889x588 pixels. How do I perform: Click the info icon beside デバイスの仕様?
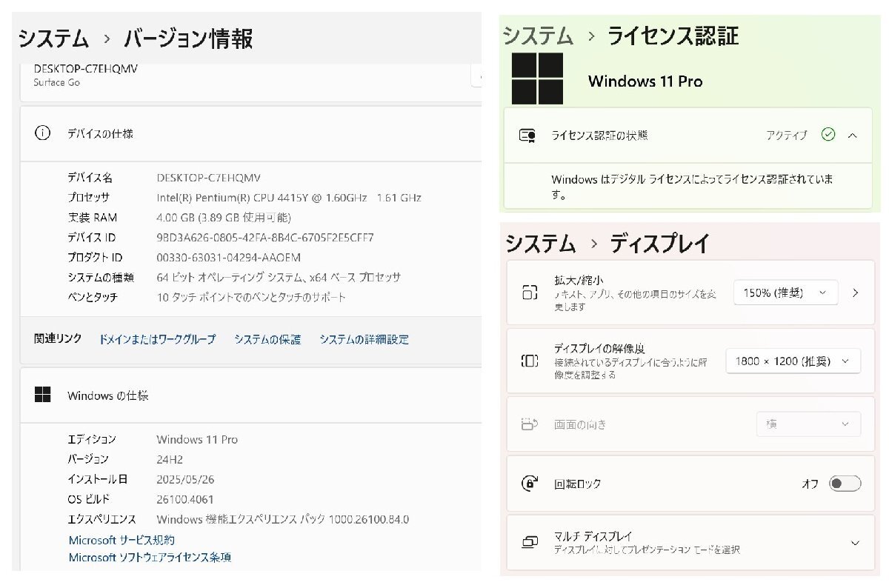coord(42,133)
